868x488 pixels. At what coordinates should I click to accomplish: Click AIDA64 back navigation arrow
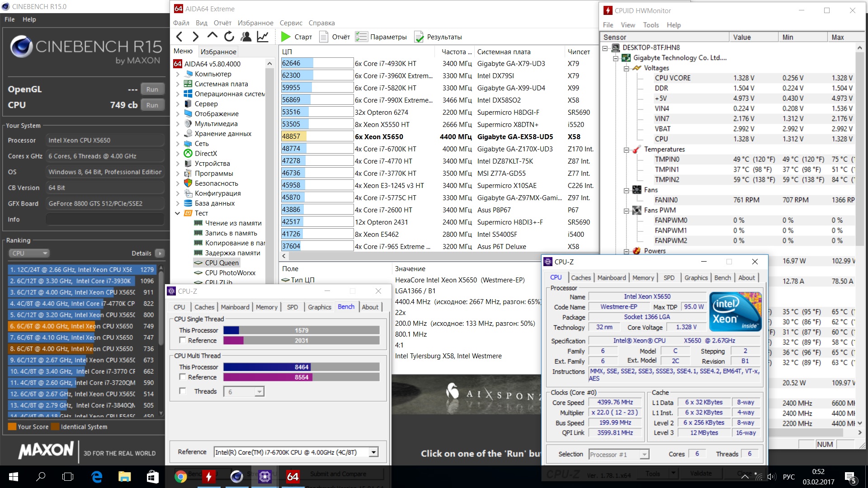click(x=179, y=37)
